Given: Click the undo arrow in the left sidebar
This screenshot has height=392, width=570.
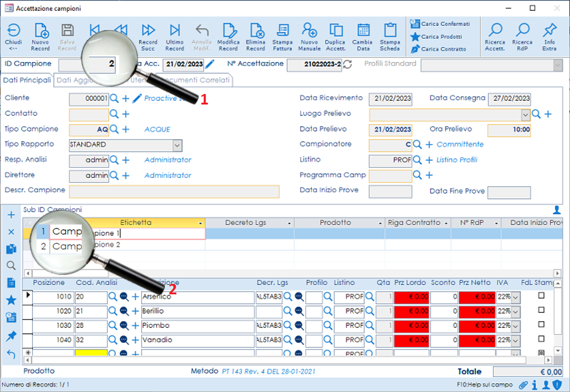Looking at the screenshot, I should pyautogui.click(x=11, y=354).
